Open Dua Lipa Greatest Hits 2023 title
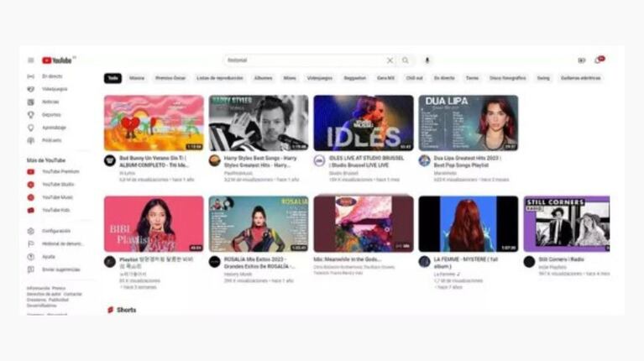644x361 pixels. click(x=468, y=162)
